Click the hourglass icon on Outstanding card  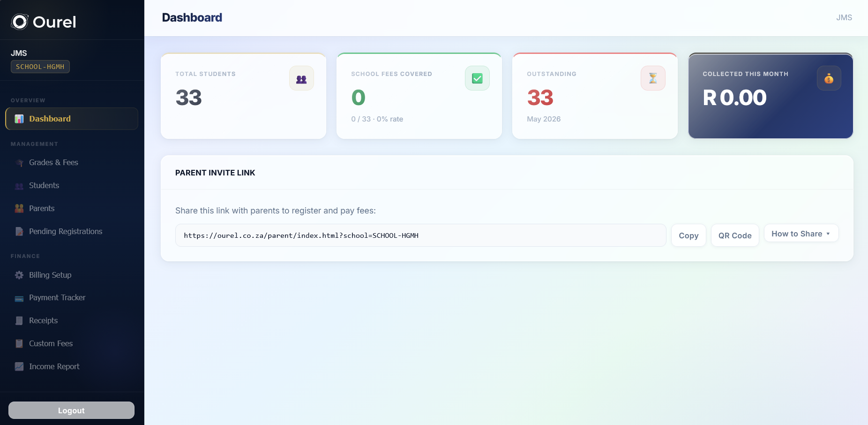pyautogui.click(x=653, y=78)
